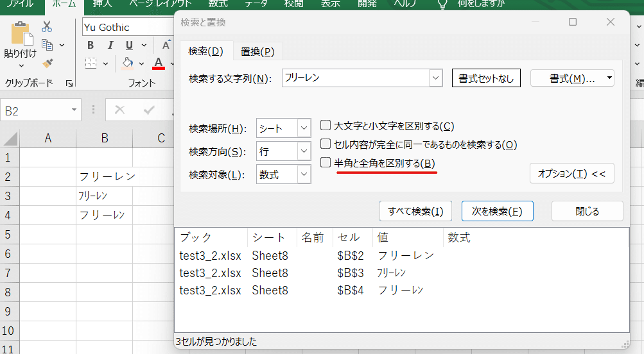Click the Yu Gothic font name box

(x=128, y=27)
